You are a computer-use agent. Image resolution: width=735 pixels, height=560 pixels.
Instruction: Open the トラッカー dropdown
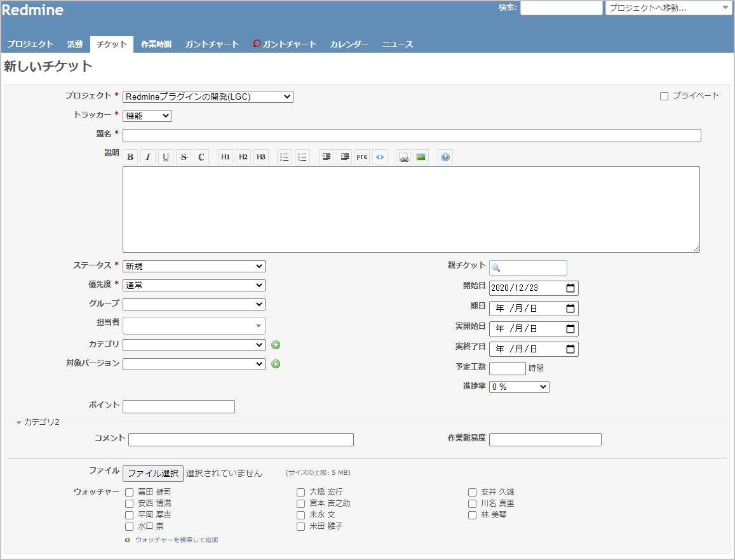click(x=147, y=116)
